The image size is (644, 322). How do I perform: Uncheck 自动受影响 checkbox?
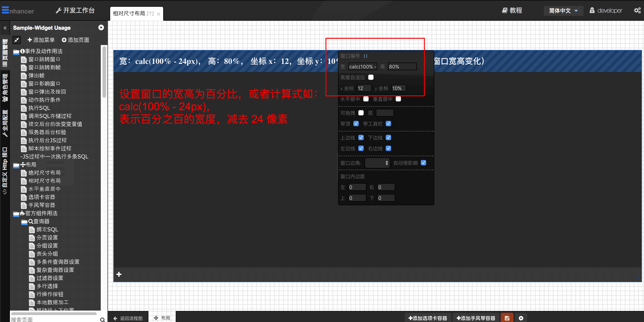[423, 163]
